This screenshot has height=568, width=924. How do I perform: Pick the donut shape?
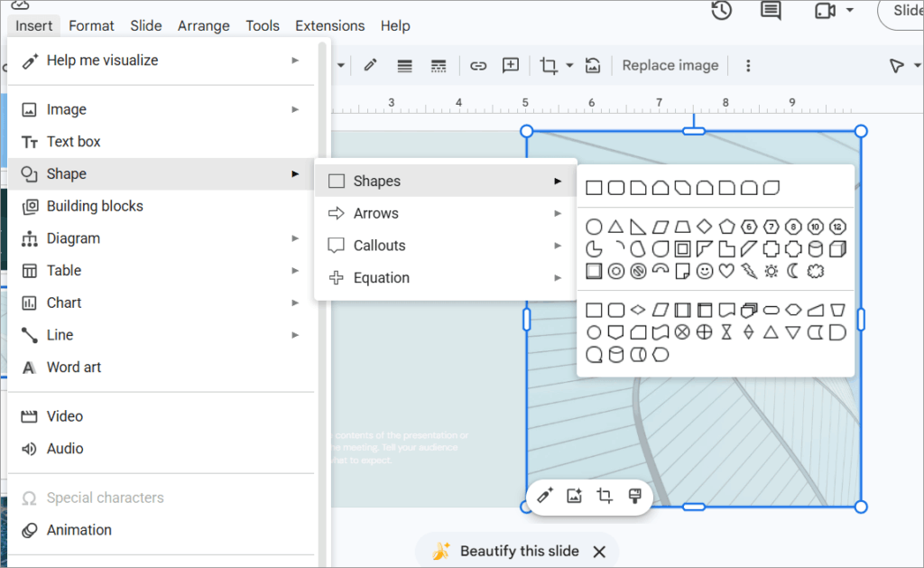pyautogui.click(x=615, y=271)
